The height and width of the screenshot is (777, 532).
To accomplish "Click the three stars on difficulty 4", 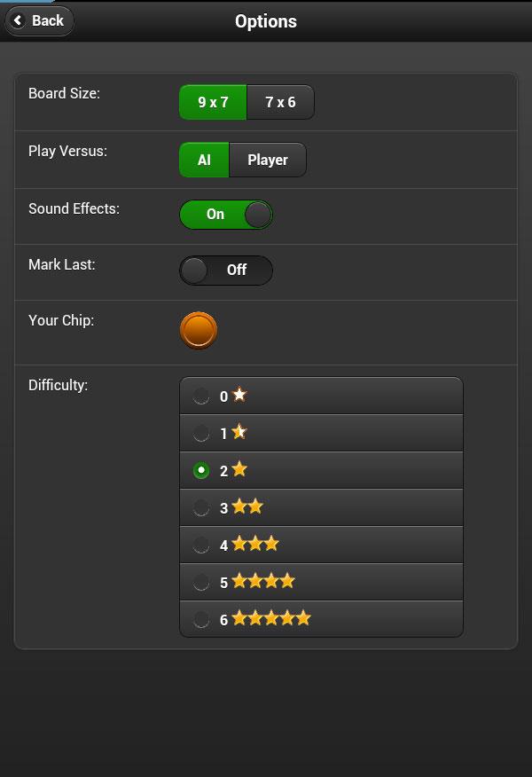I will click(x=255, y=544).
